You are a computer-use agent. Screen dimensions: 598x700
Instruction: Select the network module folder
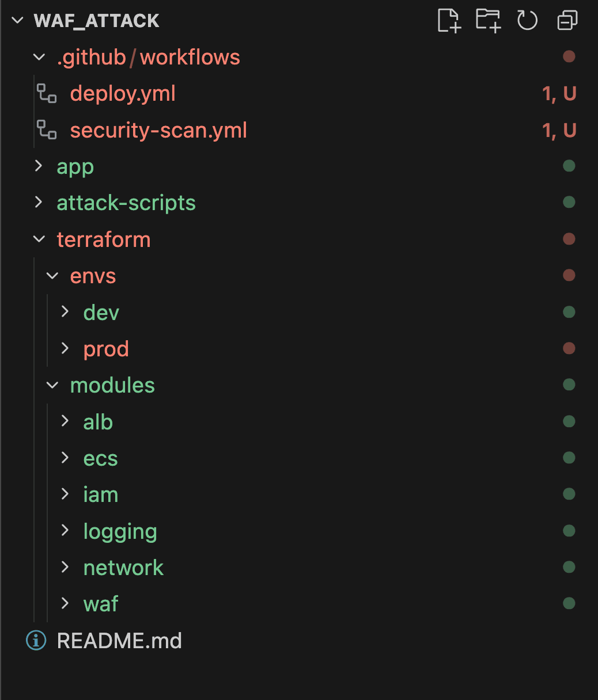tap(123, 567)
